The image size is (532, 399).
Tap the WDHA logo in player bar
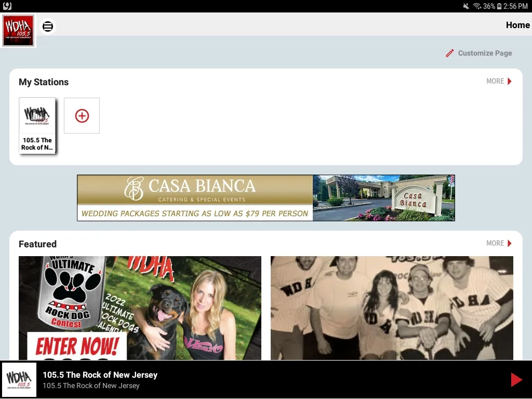coord(19,380)
